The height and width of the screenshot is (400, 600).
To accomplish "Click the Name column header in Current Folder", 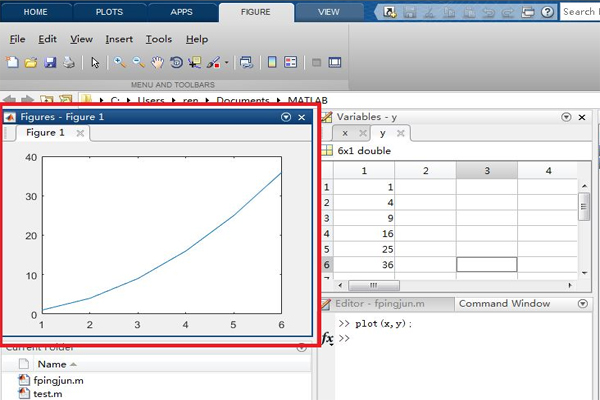I will [x=50, y=365].
